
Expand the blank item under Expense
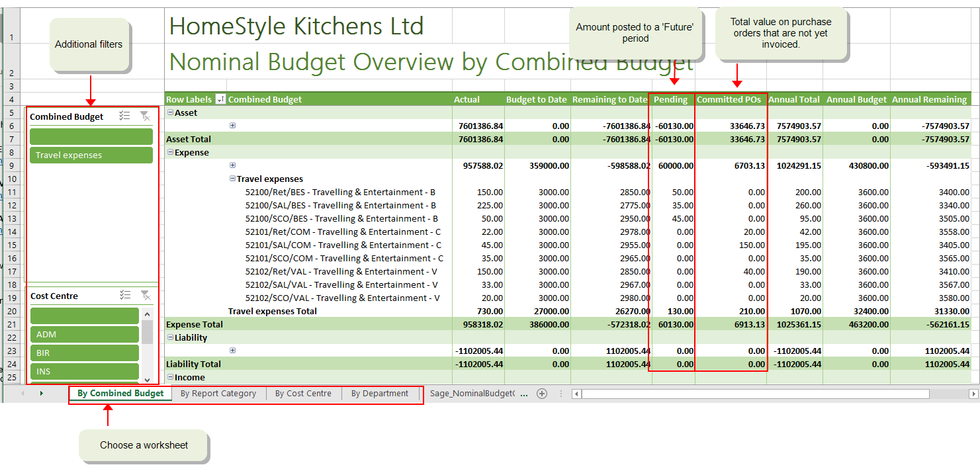(232, 165)
